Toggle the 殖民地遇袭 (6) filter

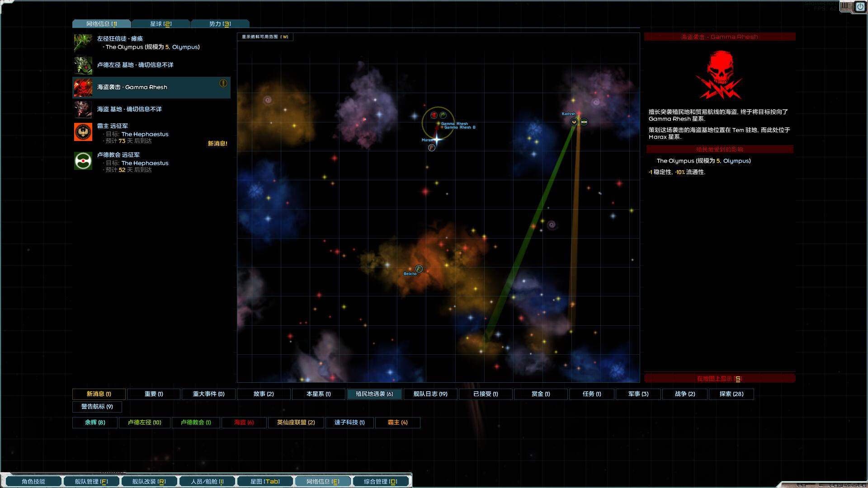coord(374,394)
